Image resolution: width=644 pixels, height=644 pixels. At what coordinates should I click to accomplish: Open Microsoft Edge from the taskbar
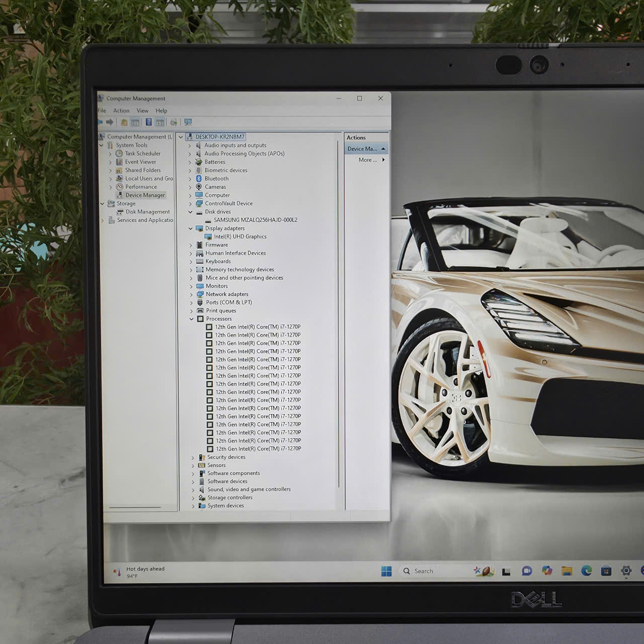click(586, 571)
